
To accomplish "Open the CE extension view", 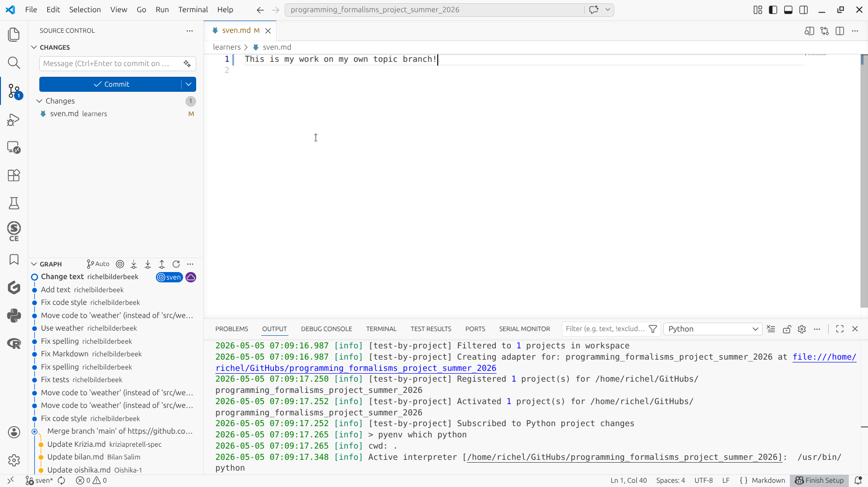I will click(x=14, y=231).
